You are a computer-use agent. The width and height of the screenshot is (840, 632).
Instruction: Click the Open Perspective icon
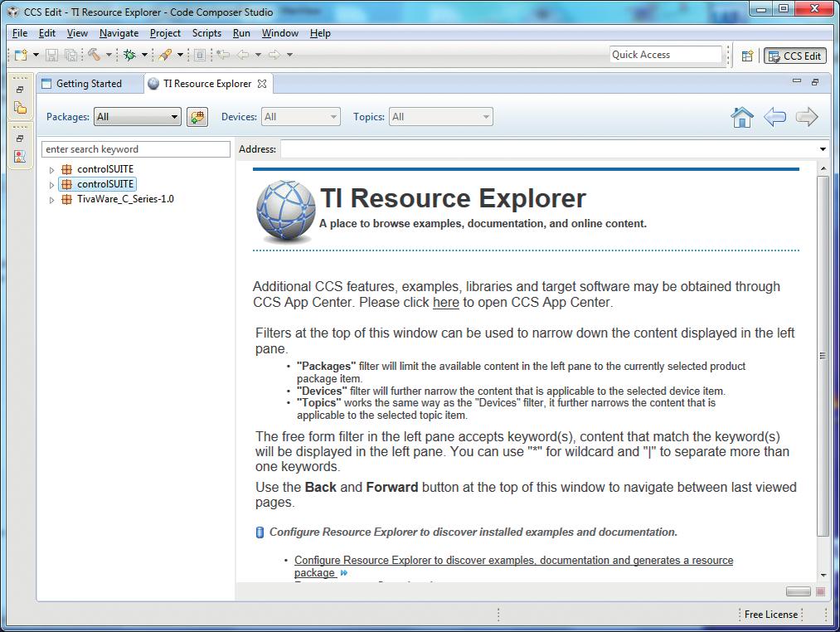pyautogui.click(x=747, y=56)
